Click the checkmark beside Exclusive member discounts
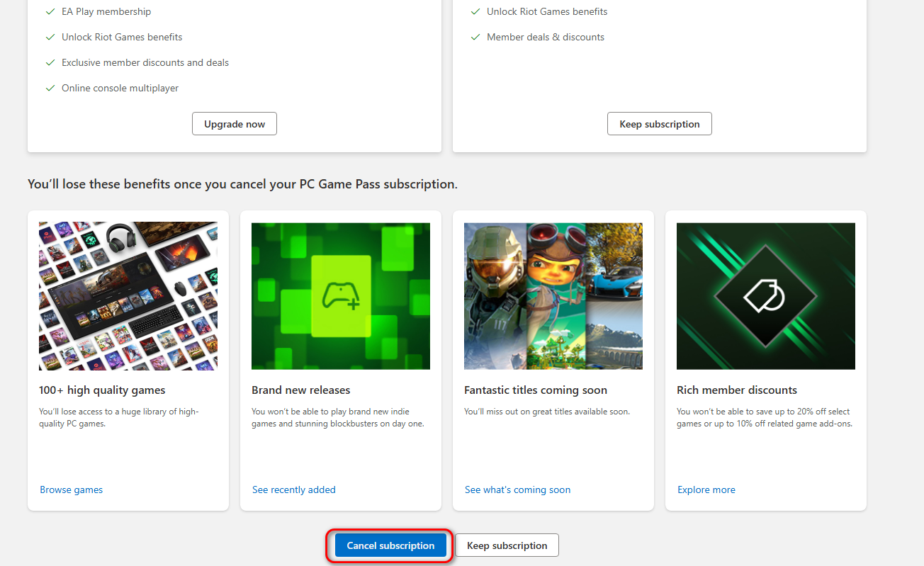 (50, 62)
